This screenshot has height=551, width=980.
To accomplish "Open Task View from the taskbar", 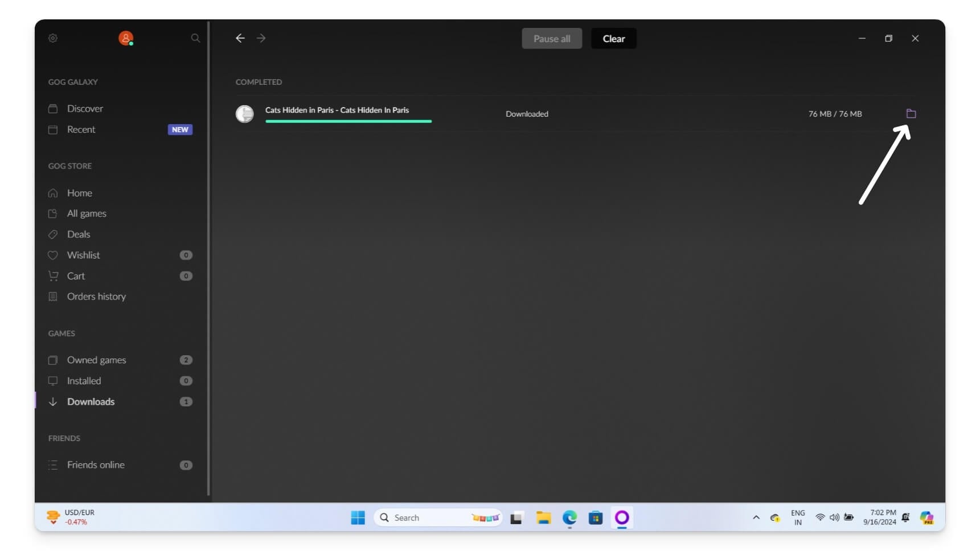I will click(516, 518).
